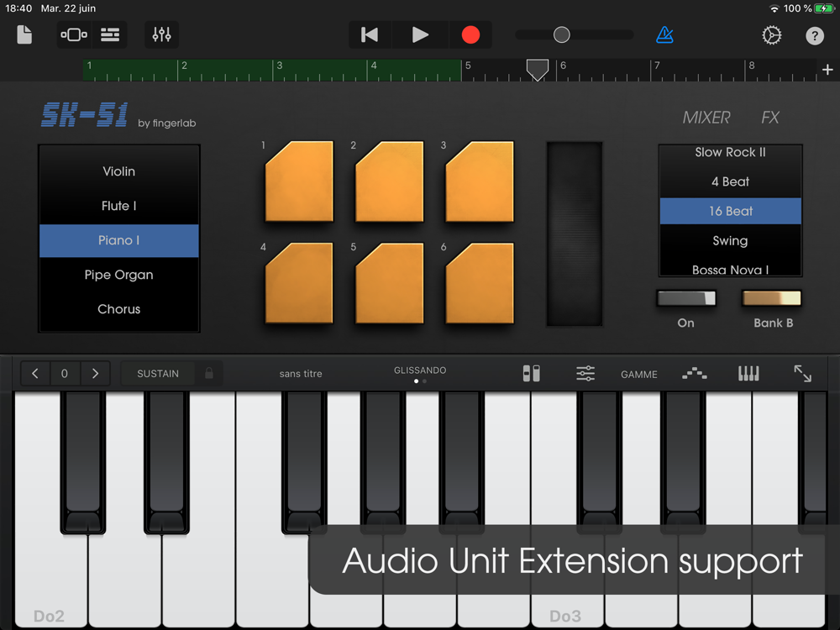Click octave value 0 field

click(x=65, y=374)
